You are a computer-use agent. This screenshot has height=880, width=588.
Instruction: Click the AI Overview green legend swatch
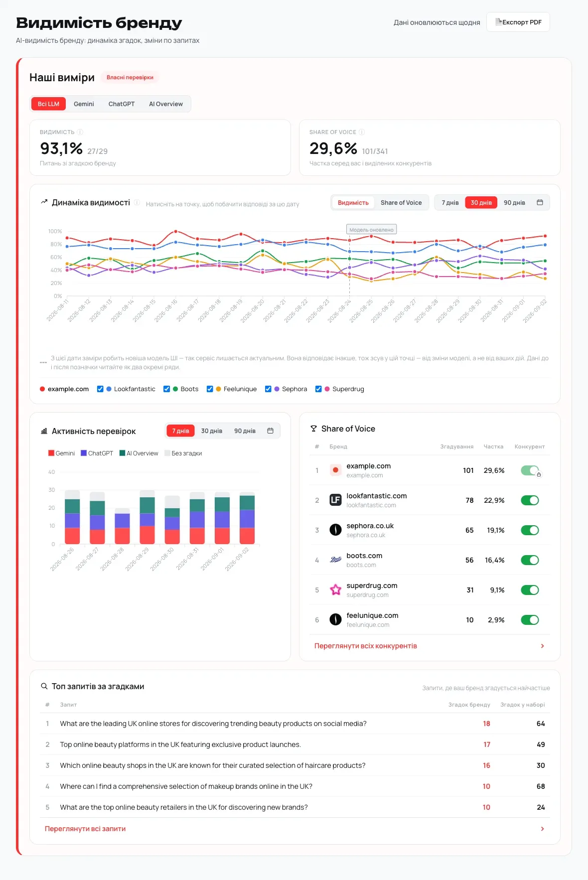point(122,453)
